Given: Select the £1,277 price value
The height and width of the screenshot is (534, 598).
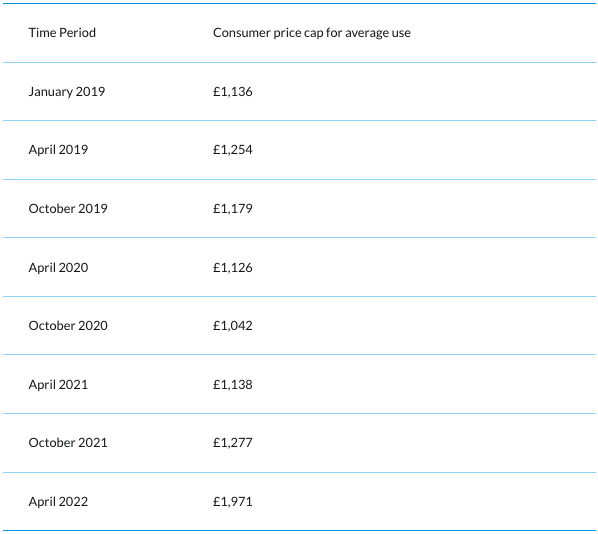Looking at the screenshot, I should pos(233,443).
